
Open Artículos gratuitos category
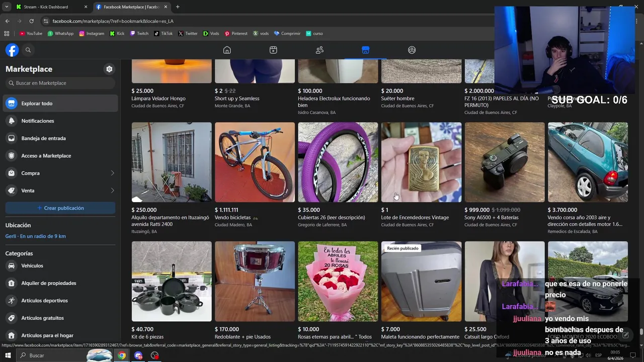[x=60, y=318]
